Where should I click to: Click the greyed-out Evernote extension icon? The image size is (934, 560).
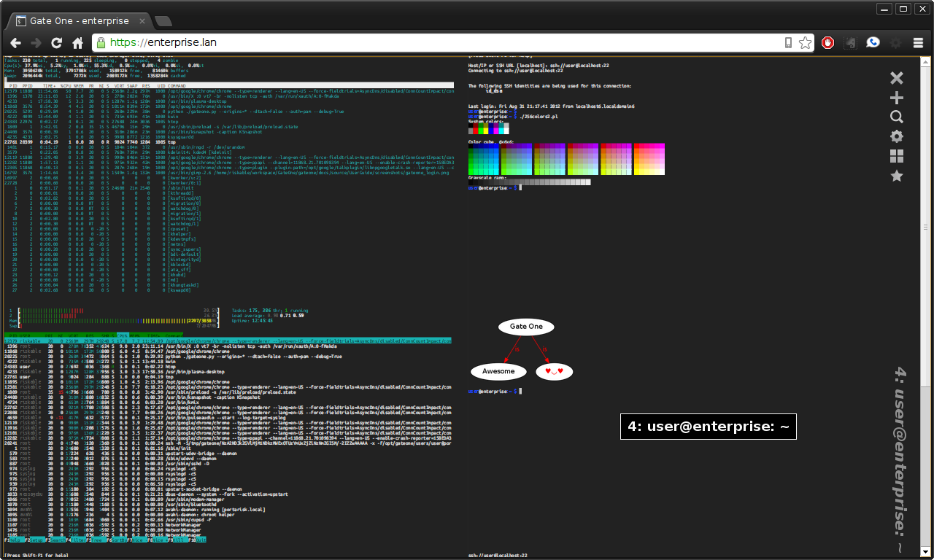850,42
